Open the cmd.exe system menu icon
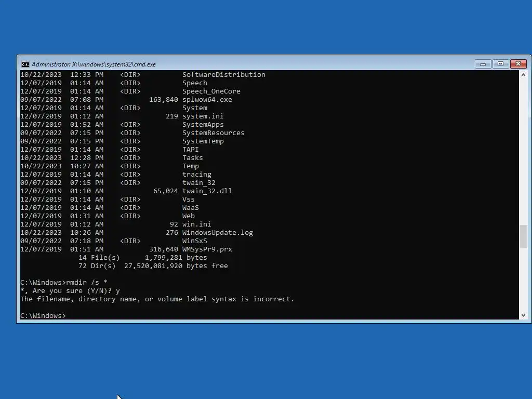This screenshot has height=399, width=532. [x=25, y=64]
